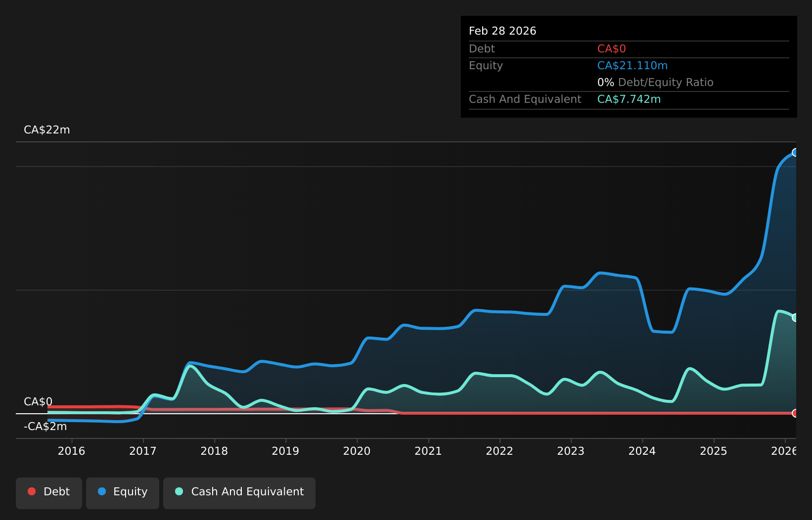812x520 pixels.
Task: Click Cash And Equivalent label in tooltip
Action: [525, 99]
